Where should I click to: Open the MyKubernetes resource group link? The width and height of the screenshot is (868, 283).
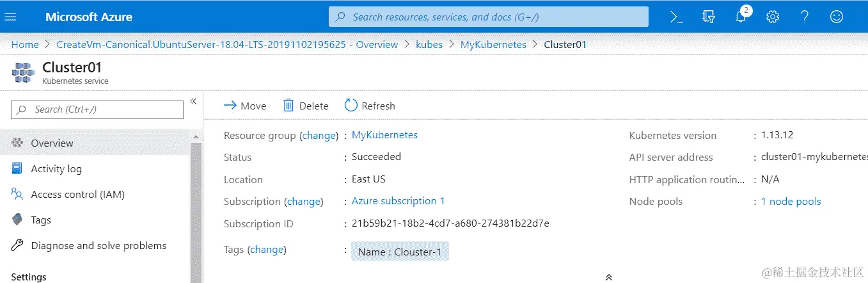[384, 135]
